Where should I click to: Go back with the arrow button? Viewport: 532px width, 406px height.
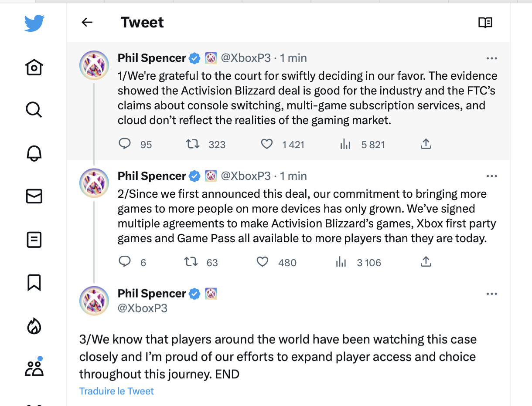pos(87,22)
